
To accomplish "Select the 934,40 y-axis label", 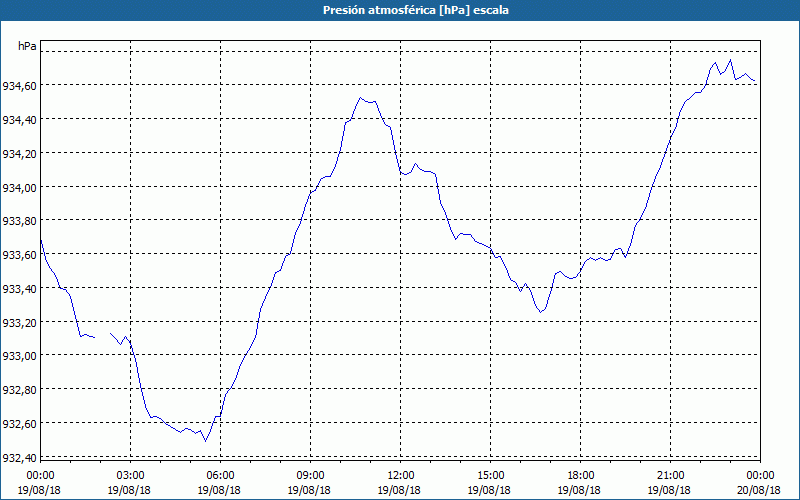I will click(x=19, y=119).
